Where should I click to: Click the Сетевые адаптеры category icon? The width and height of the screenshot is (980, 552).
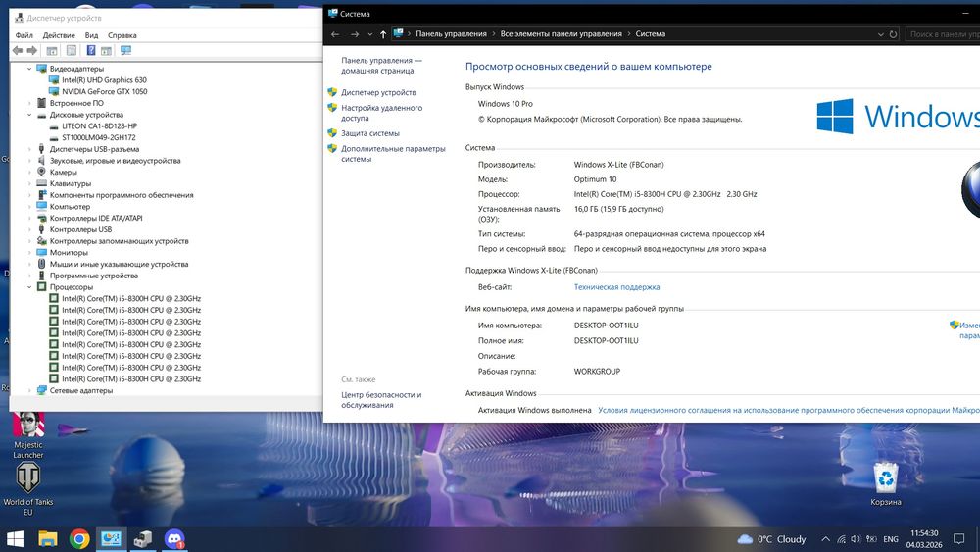(x=42, y=390)
